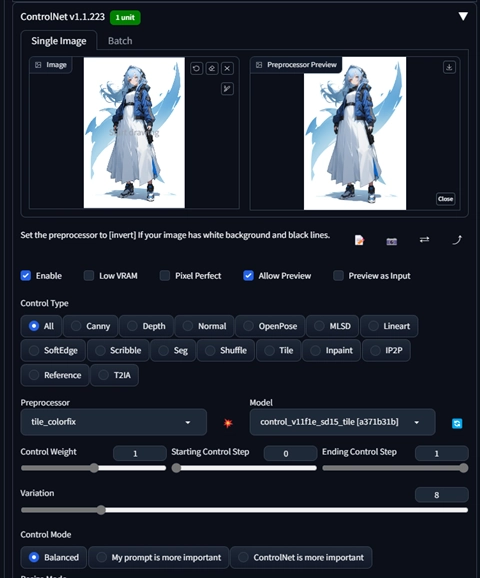480x578 pixels.
Task: Click the Starting Control Step number field
Action: pyautogui.click(x=291, y=453)
